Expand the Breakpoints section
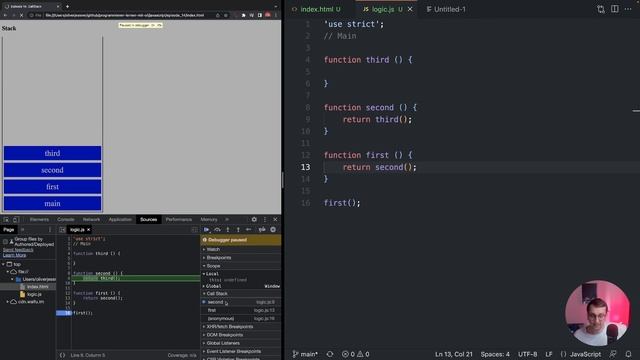Viewport: 640px width, 360px height. (240, 258)
